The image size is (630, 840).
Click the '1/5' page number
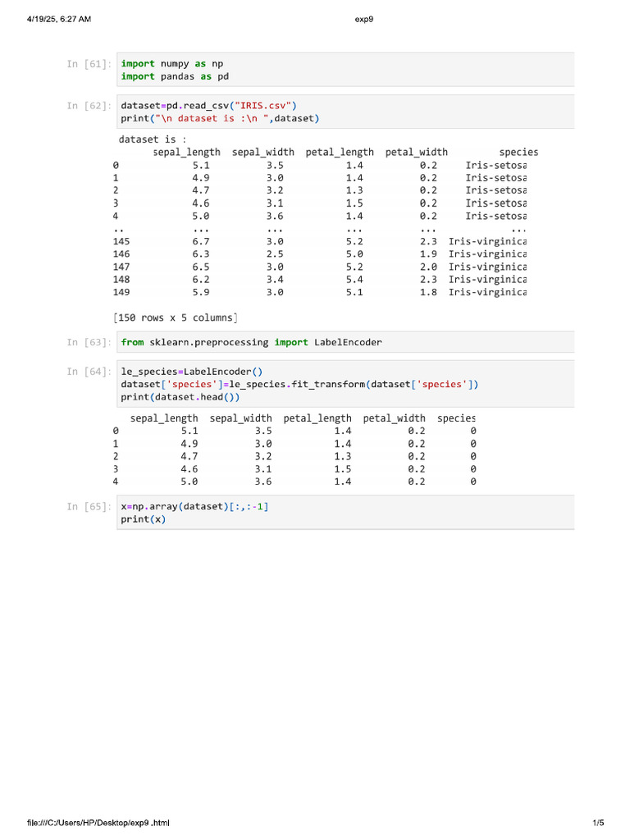(x=598, y=822)
